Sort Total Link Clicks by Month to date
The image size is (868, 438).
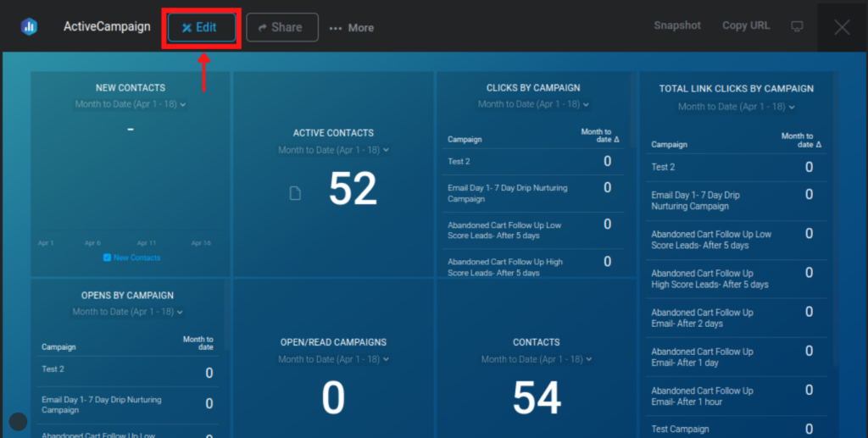tap(801, 140)
